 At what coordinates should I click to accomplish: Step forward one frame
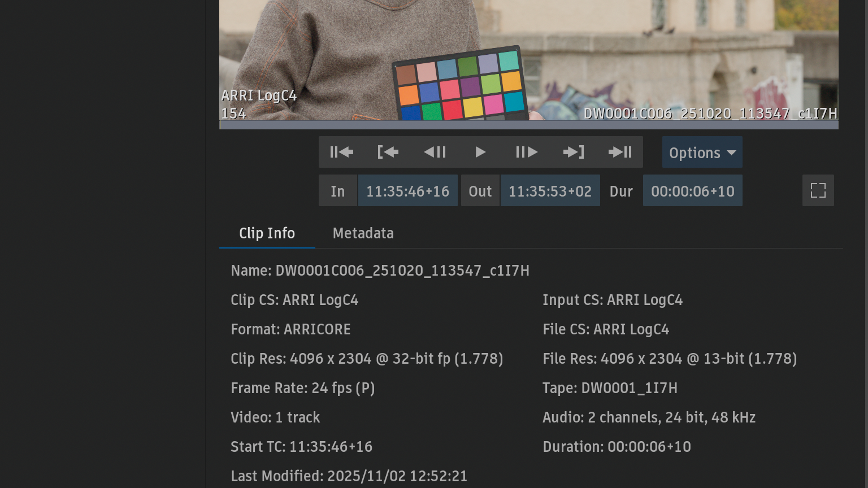(527, 152)
